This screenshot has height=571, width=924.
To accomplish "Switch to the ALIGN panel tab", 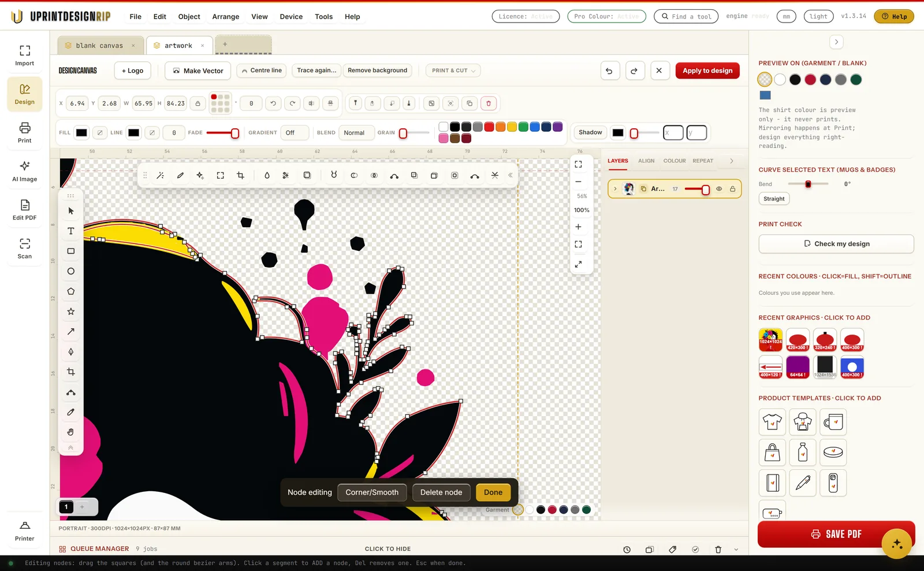I will point(646,161).
